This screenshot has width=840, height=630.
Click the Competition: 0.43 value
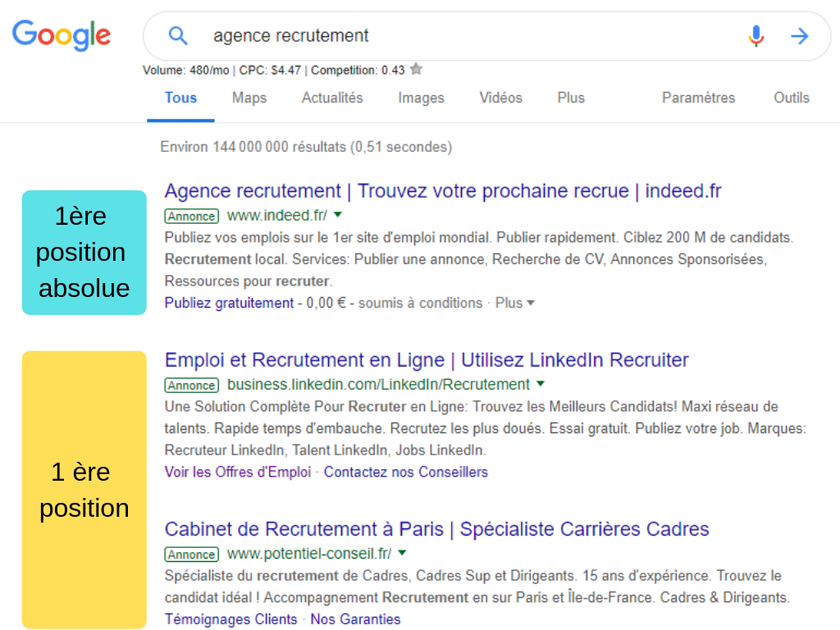358,71
